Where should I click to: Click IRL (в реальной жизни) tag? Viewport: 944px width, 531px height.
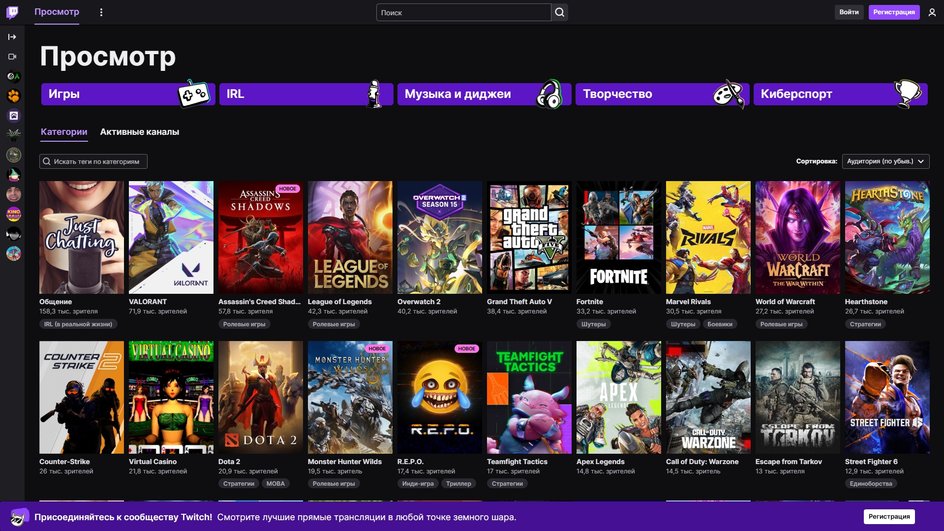(x=78, y=324)
